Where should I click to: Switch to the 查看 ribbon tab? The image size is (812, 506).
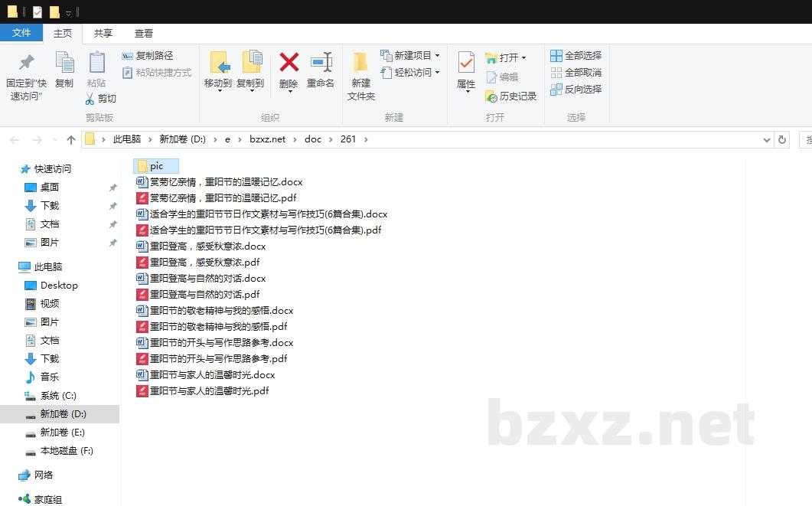pos(143,33)
